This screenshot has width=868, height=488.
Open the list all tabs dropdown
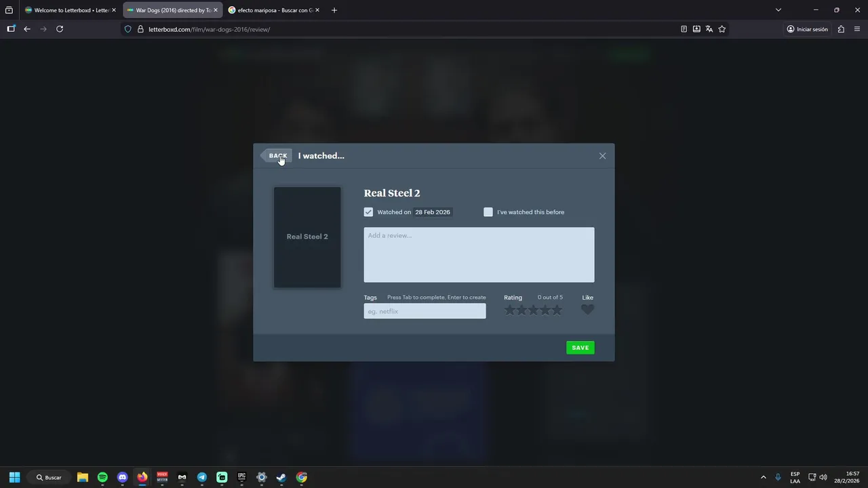point(778,10)
